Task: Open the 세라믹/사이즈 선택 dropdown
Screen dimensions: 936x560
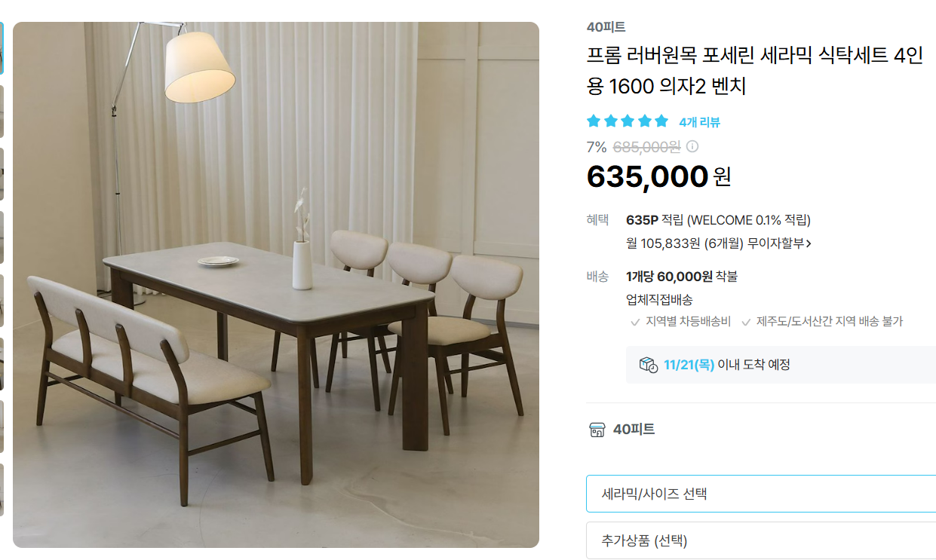Action: coord(761,494)
